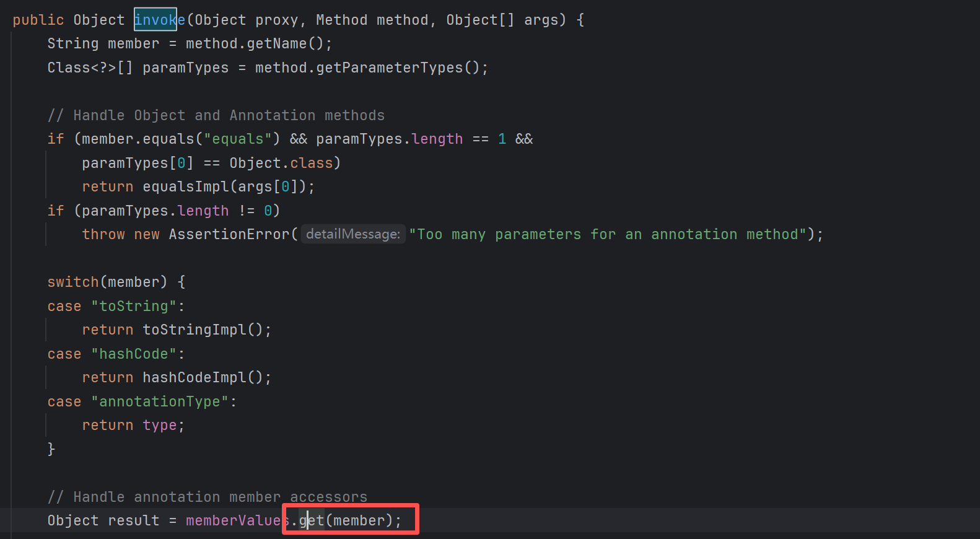The width and height of the screenshot is (980, 539).
Task: Click the type field in return type;
Action: (160, 425)
